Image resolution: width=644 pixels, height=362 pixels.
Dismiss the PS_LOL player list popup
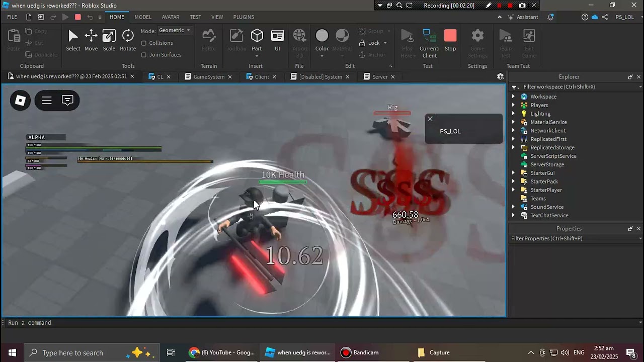coord(430,119)
